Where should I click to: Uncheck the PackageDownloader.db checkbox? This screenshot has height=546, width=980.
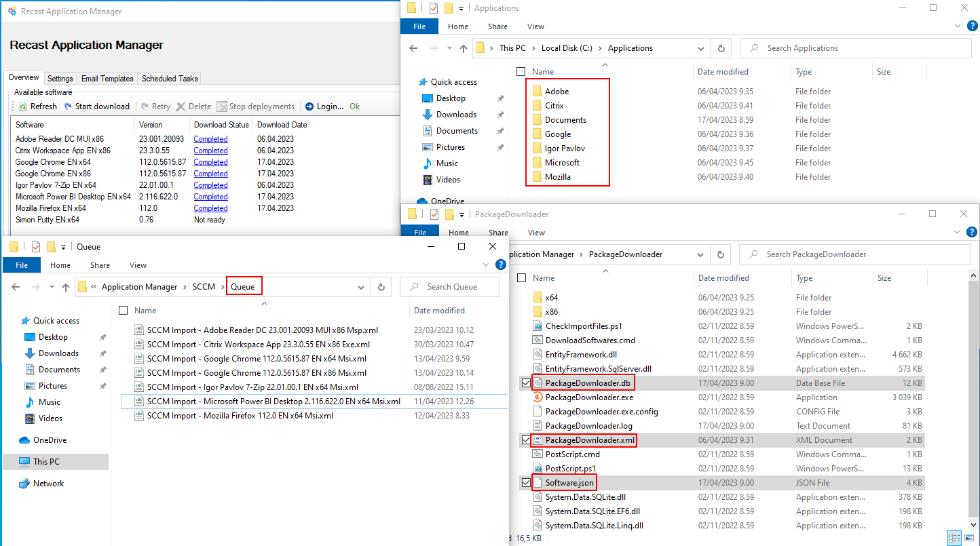tap(526, 383)
